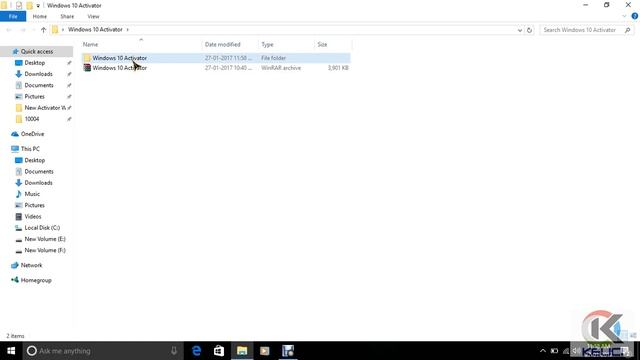Select Network in navigation pane

(31, 265)
